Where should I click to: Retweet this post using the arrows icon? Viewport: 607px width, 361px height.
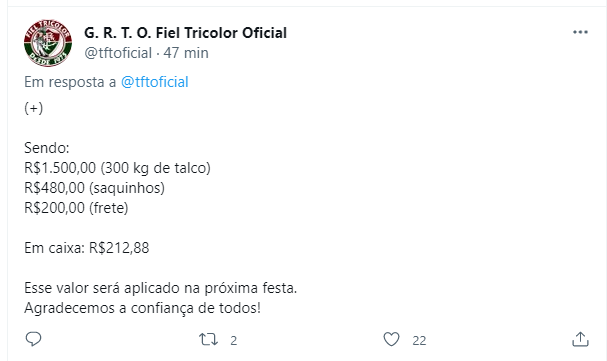(x=208, y=340)
